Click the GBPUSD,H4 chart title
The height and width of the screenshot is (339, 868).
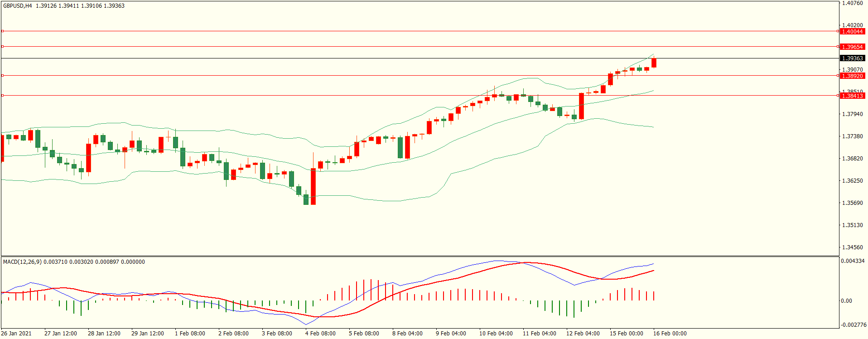pos(18,6)
